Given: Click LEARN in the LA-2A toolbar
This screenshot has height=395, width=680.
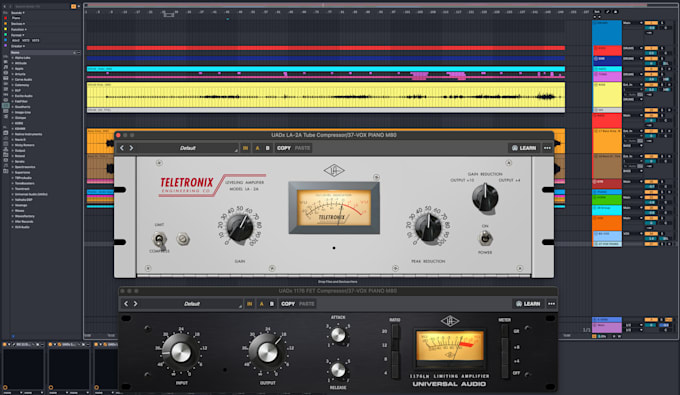Looking at the screenshot, I should [x=523, y=148].
